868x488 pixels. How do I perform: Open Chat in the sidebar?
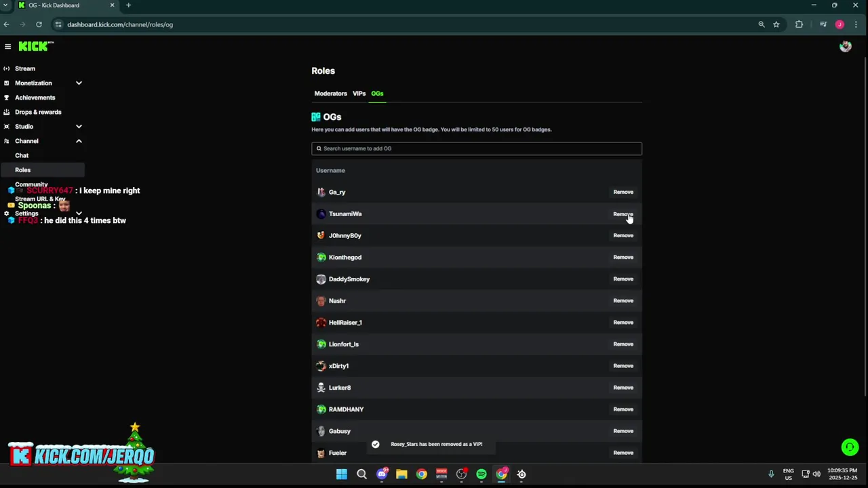point(22,155)
